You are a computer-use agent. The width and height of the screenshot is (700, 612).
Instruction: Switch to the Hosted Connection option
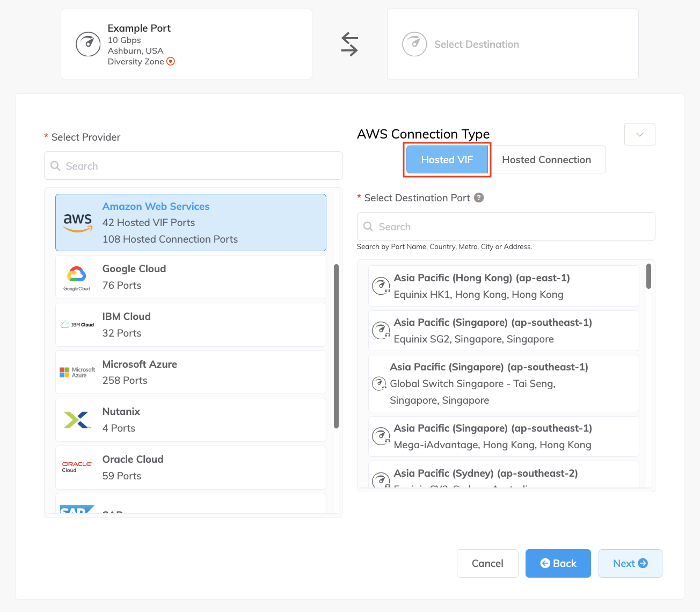click(x=546, y=159)
